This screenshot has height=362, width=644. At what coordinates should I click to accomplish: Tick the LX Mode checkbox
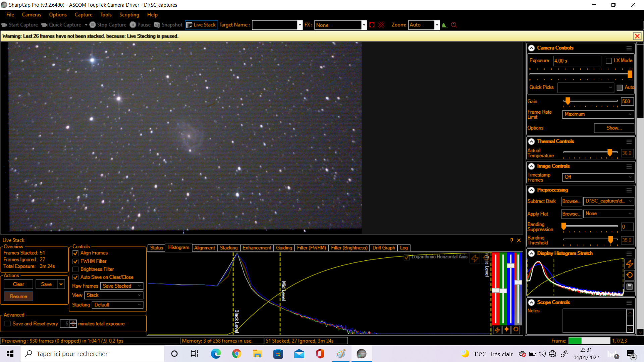609,61
